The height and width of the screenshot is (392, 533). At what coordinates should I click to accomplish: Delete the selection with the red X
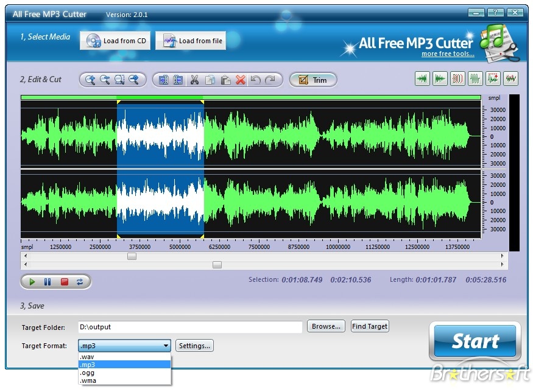241,80
